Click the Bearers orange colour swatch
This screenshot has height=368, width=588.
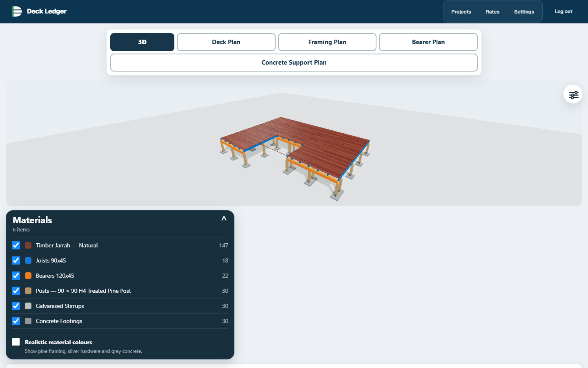click(x=28, y=276)
